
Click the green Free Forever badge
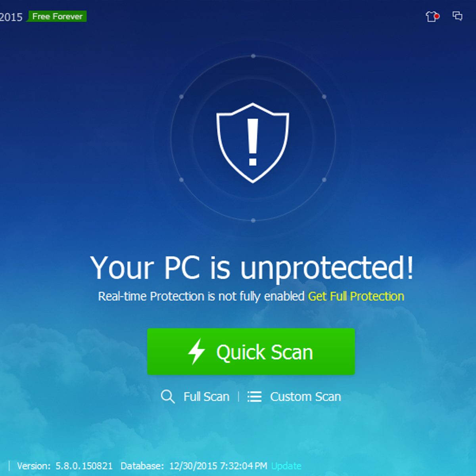pos(57,16)
